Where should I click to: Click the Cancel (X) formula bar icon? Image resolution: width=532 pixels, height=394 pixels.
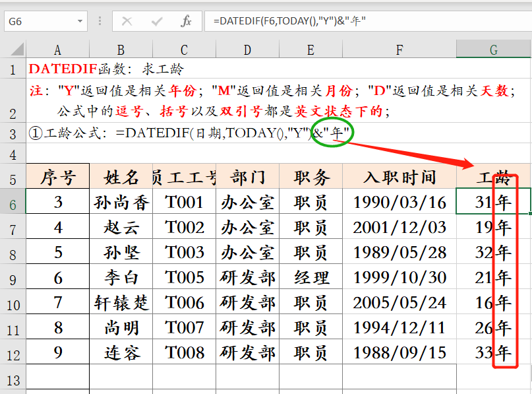(127, 21)
